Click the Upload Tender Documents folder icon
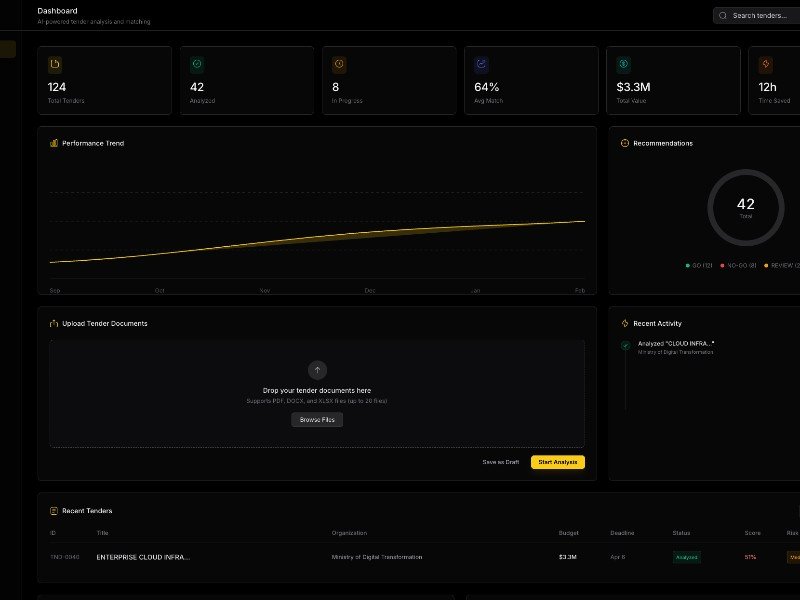 point(52,323)
